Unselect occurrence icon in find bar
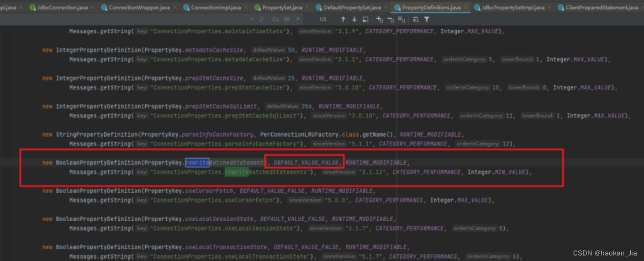The width and height of the screenshot is (644, 261). coord(391,19)
